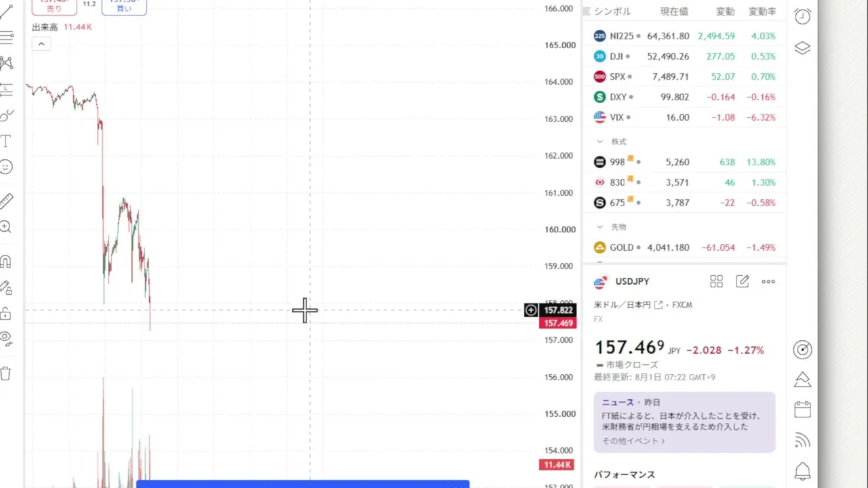Open the その他イベント link

(x=633, y=441)
